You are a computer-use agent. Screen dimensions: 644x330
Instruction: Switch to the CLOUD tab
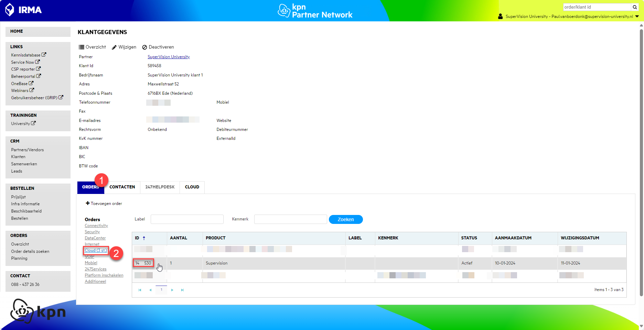tap(192, 187)
